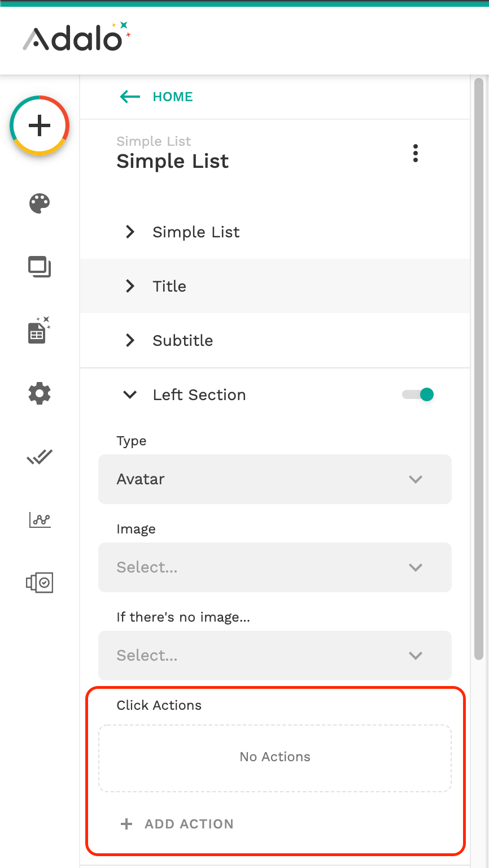The height and width of the screenshot is (868, 489).
Task: Open the Branding palette icon
Action: [40, 203]
